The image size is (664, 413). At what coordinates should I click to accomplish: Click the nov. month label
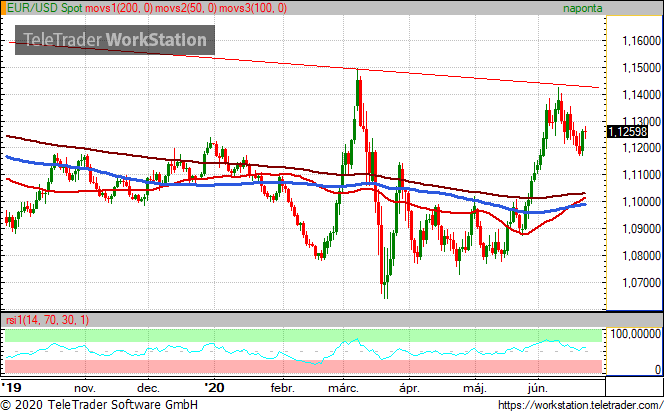click(x=85, y=388)
